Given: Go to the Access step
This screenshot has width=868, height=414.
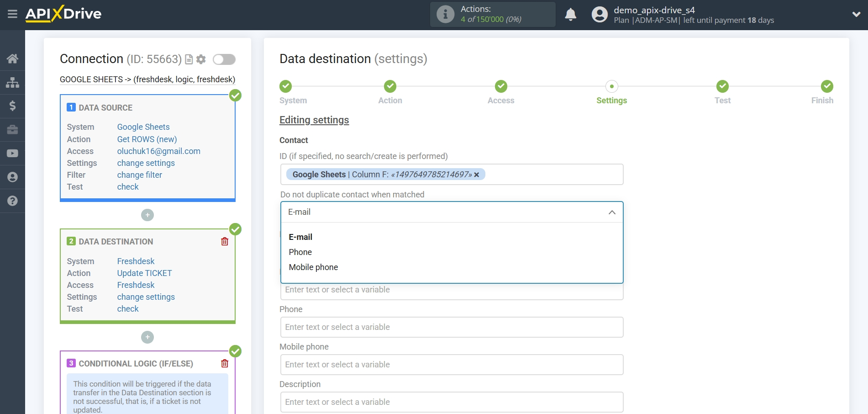Looking at the screenshot, I should click(x=501, y=86).
